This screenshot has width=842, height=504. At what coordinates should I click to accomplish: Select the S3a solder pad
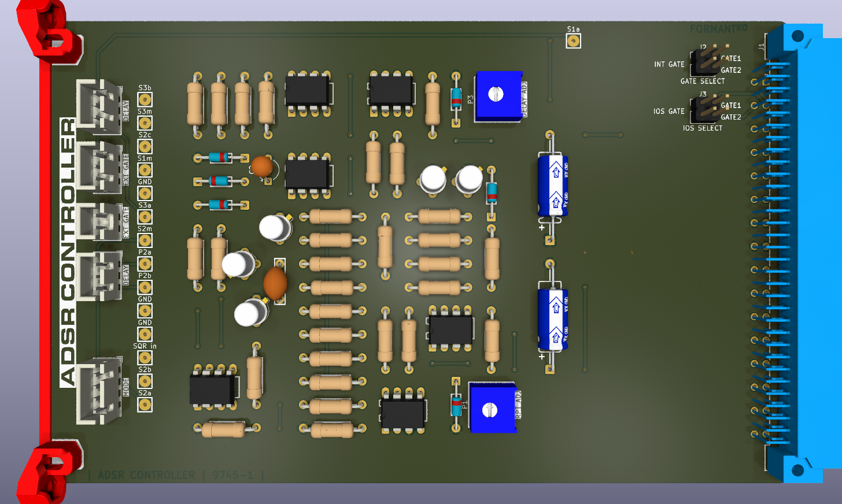145,217
